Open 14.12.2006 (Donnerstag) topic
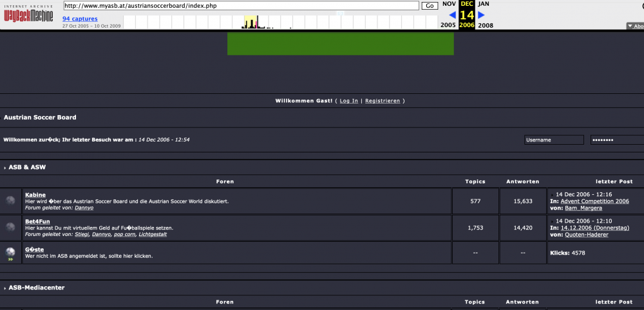The height and width of the screenshot is (310, 644). coord(595,228)
